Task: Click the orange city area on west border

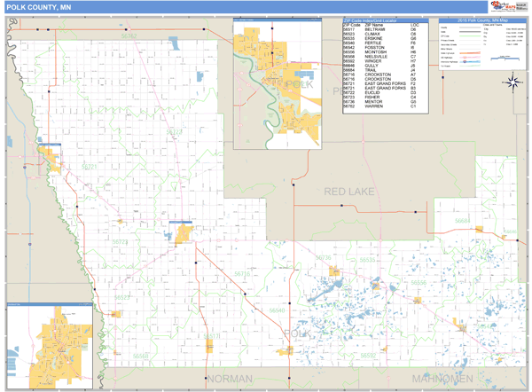Action: point(50,158)
